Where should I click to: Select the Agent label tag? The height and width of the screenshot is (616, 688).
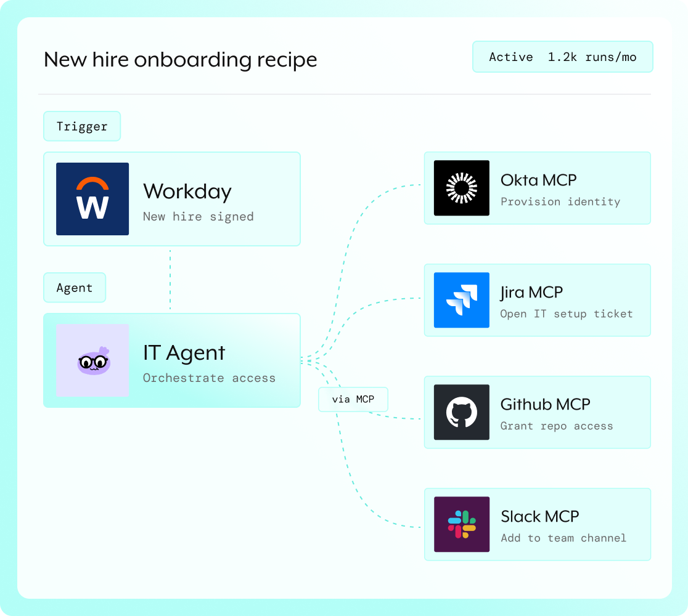pos(75,288)
